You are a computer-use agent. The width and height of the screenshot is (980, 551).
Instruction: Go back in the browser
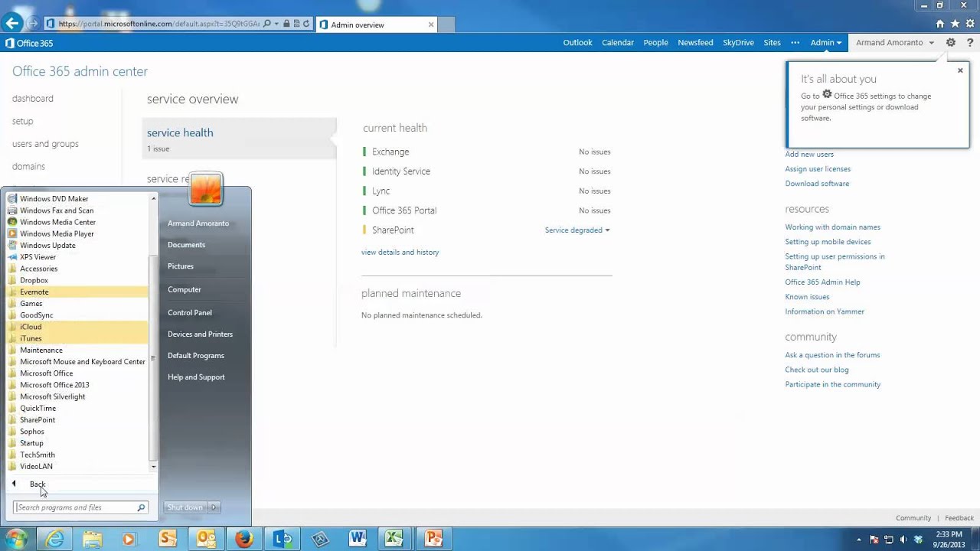[x=12, y=24]
